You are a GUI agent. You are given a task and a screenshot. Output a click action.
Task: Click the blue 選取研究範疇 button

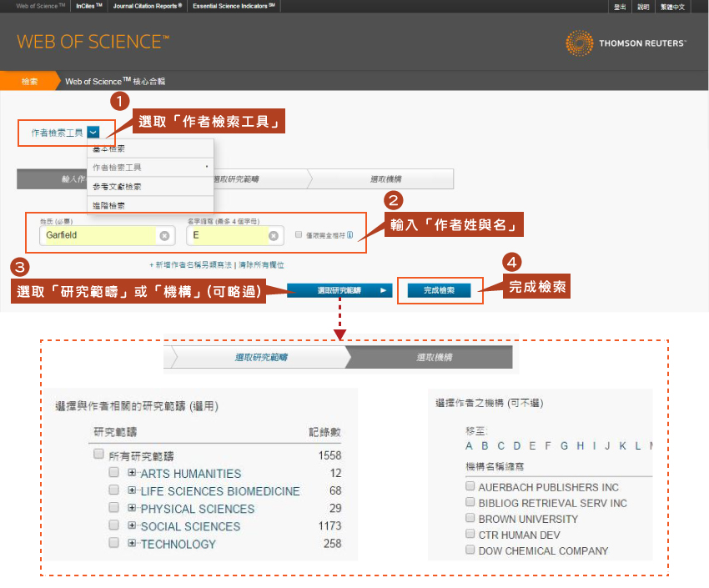(x=339, y=290)
